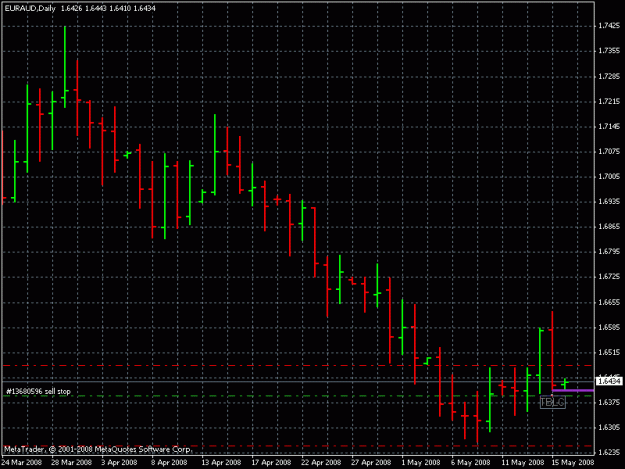The image size is (625, 469).
Task: Click the 1.6585 price scale label
Action: (609, 328)
